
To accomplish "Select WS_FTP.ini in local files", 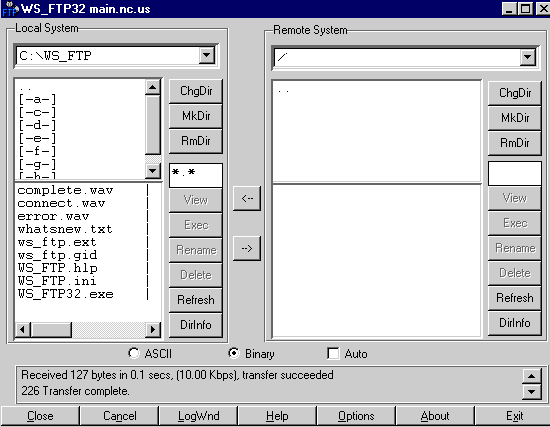I will point(57,281).
